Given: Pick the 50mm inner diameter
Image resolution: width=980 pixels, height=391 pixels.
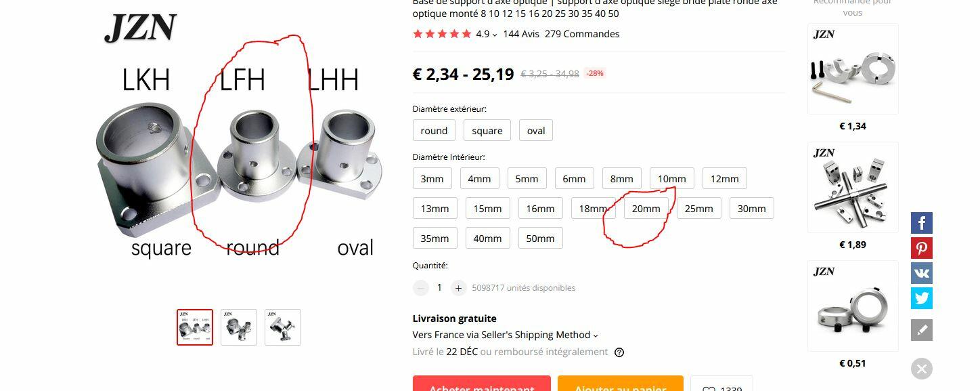Looking at the screenshot, I should tap(540, 238).
